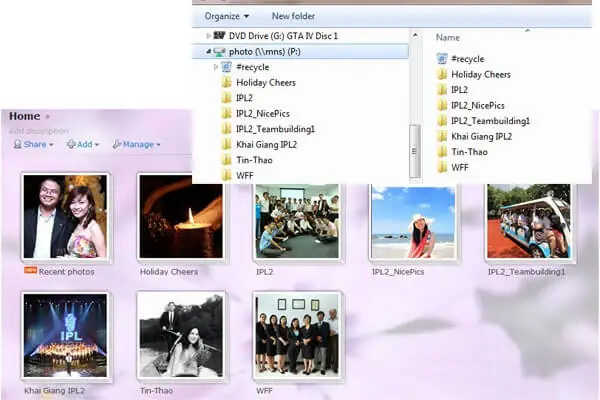This screenshot has height=400, width=600.
Task: Expand the #recycle tree node arrow
Action: pos(216,67)
